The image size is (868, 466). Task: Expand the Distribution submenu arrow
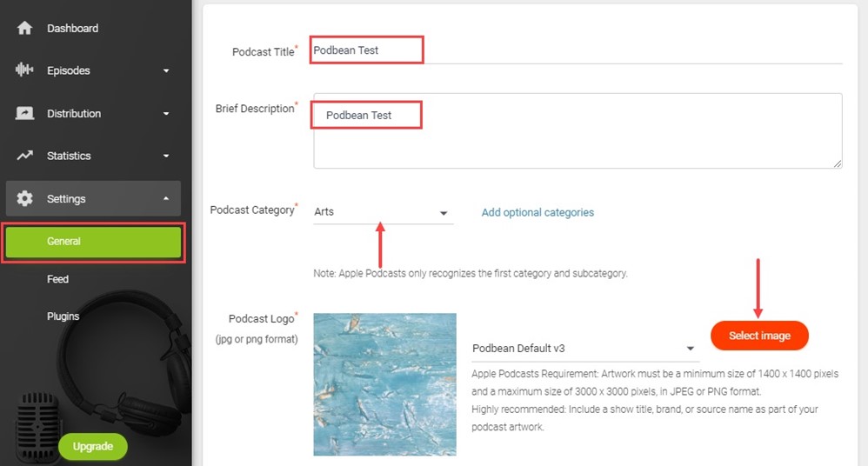pyautogui.click(x=166, y=113)
